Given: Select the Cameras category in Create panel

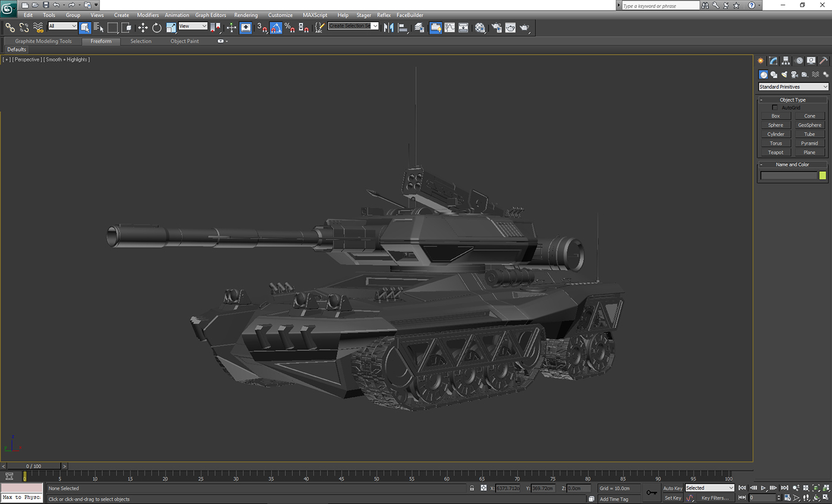Looking at the screenshot, I should pos(795,74).
